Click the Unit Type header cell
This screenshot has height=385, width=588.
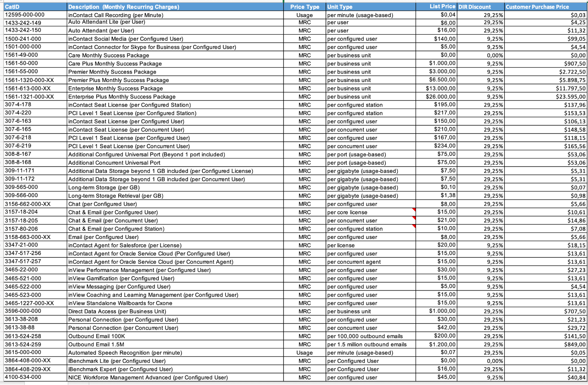click(370, 7)
